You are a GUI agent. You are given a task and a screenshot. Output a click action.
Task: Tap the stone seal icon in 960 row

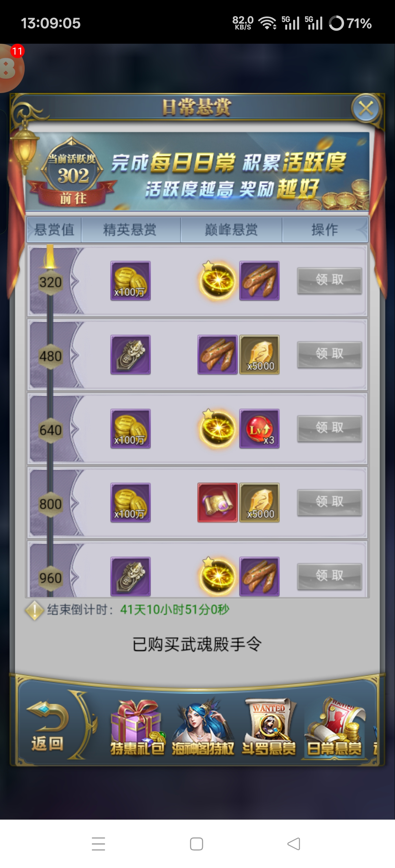pyautogui.click(x=131, y=576)
